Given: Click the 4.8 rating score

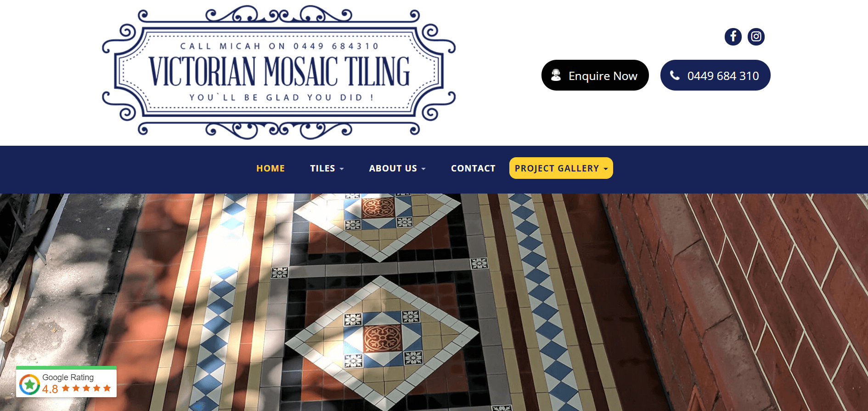Looking at the screenshot, I should tap(50, 389).
